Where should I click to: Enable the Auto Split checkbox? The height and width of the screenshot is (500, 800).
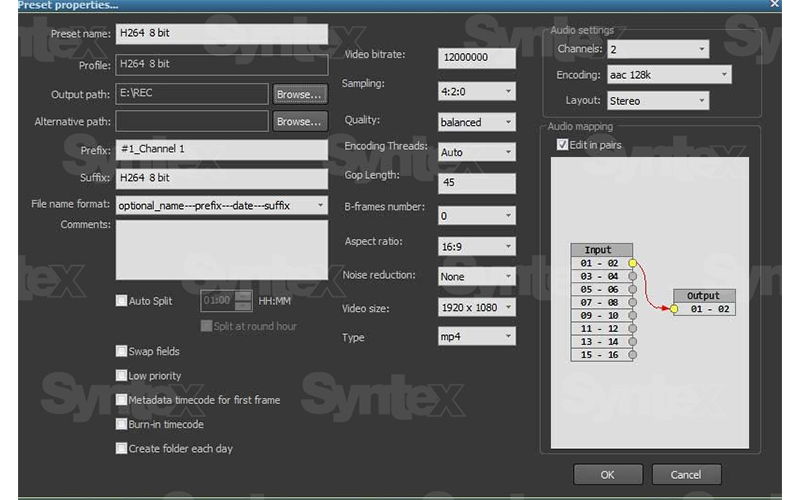click(x=121, y=301)
